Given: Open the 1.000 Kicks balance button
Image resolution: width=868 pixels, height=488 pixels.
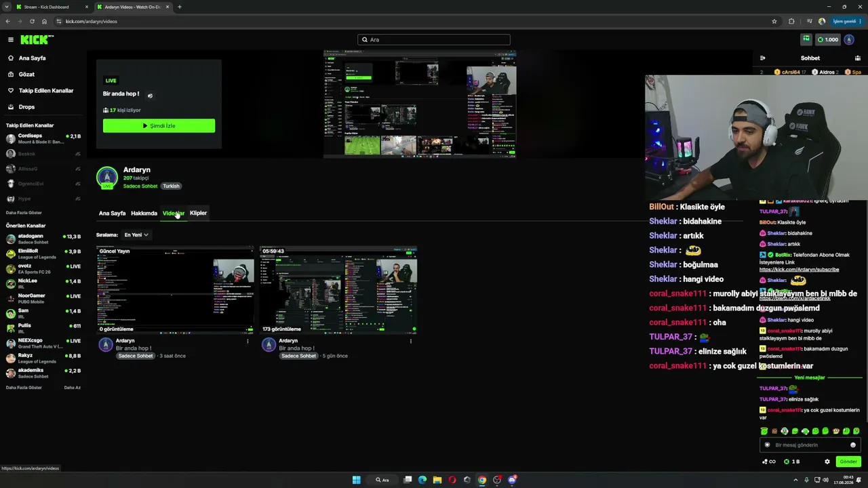Looking at the screenshot, I should (x=827, y=39).
